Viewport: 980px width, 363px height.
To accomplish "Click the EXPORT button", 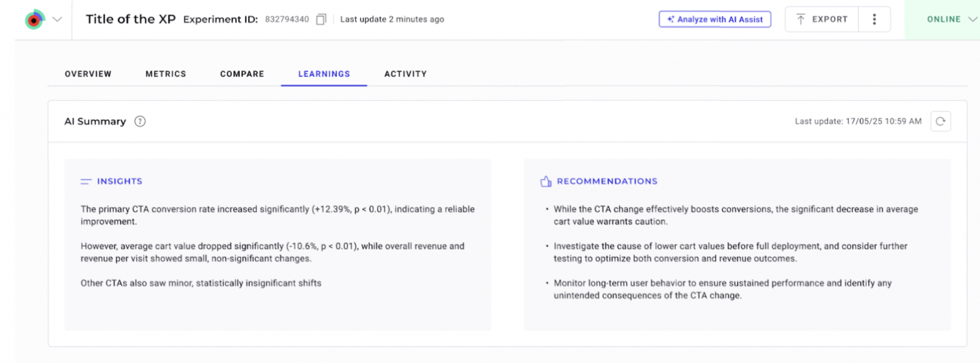I will tap(822, 19).
